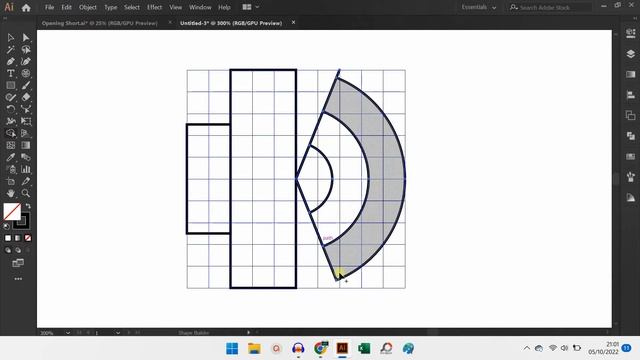Viewport: 640px width, 360px height.
Task: Select the Direct Selection tool
Action: [26, 38]
